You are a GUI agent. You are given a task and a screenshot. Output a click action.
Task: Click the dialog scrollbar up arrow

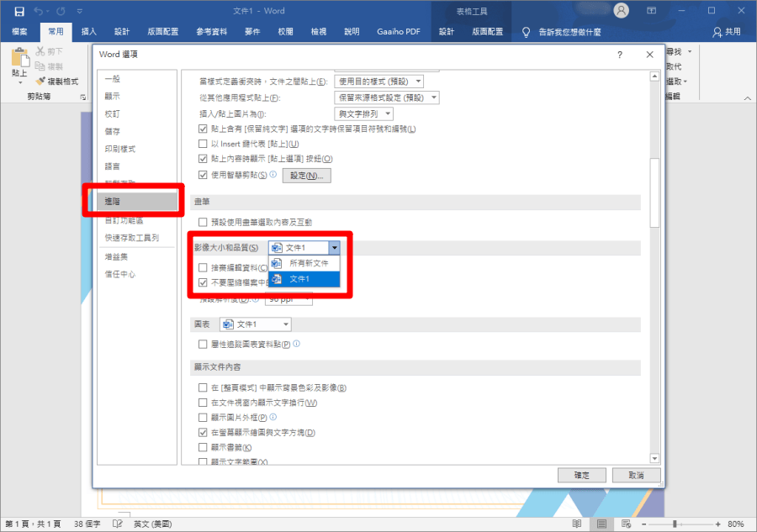click(654, 76)
